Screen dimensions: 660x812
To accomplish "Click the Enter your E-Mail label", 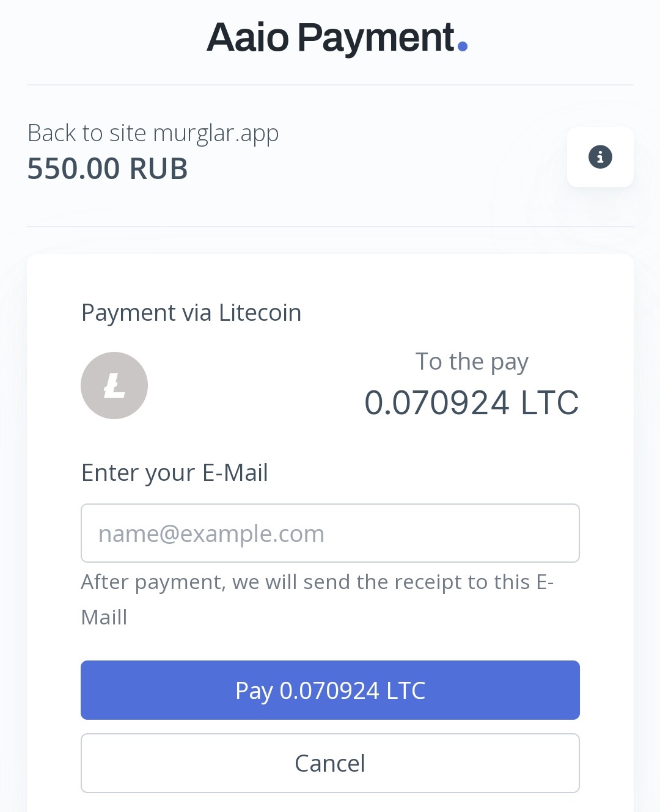I will [x=175, y=473].
